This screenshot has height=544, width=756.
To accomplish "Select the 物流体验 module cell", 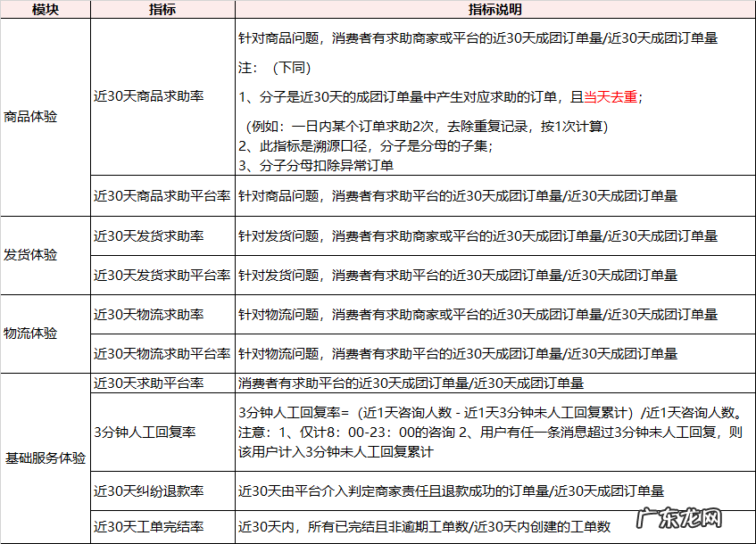I will point(29,334).
